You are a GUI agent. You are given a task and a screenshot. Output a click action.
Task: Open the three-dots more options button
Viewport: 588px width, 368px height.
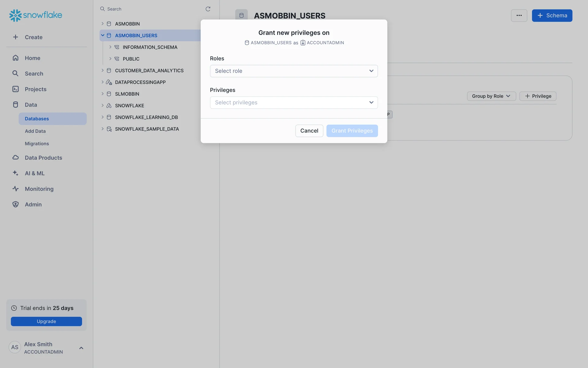point(519,15)
